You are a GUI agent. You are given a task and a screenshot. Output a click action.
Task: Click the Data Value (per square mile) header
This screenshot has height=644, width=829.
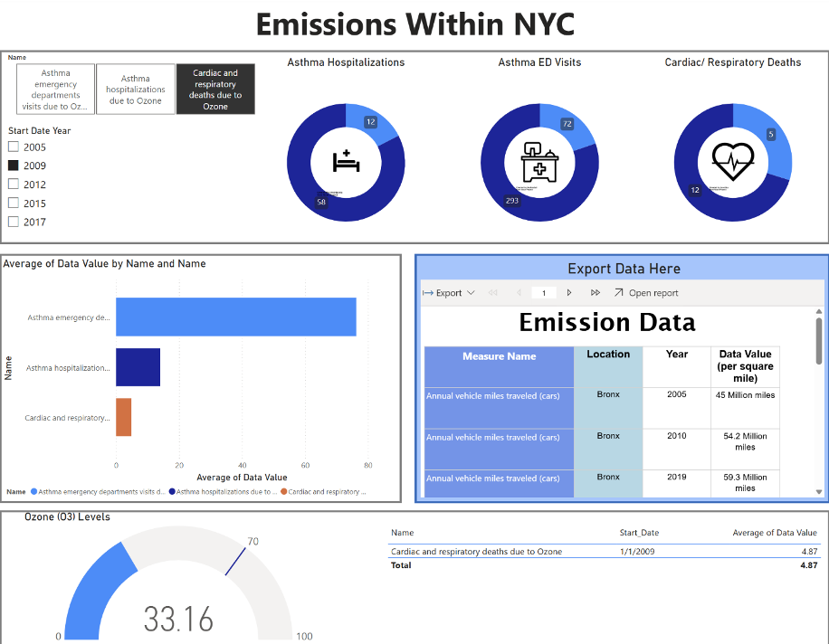point(745,366)
